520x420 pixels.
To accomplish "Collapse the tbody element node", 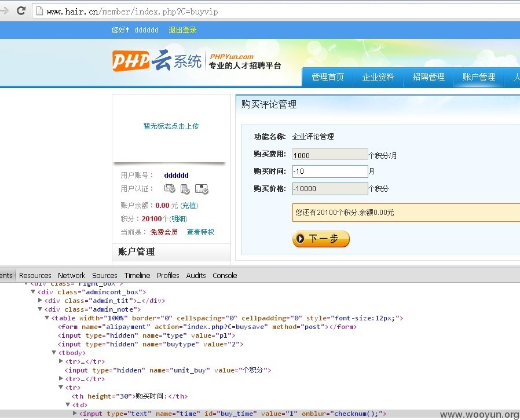I will pos(54,352).
